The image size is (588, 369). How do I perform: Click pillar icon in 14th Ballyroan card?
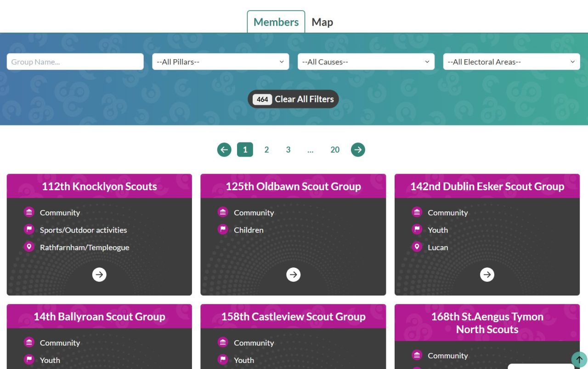pyautogui.click(x=29, y=342)
